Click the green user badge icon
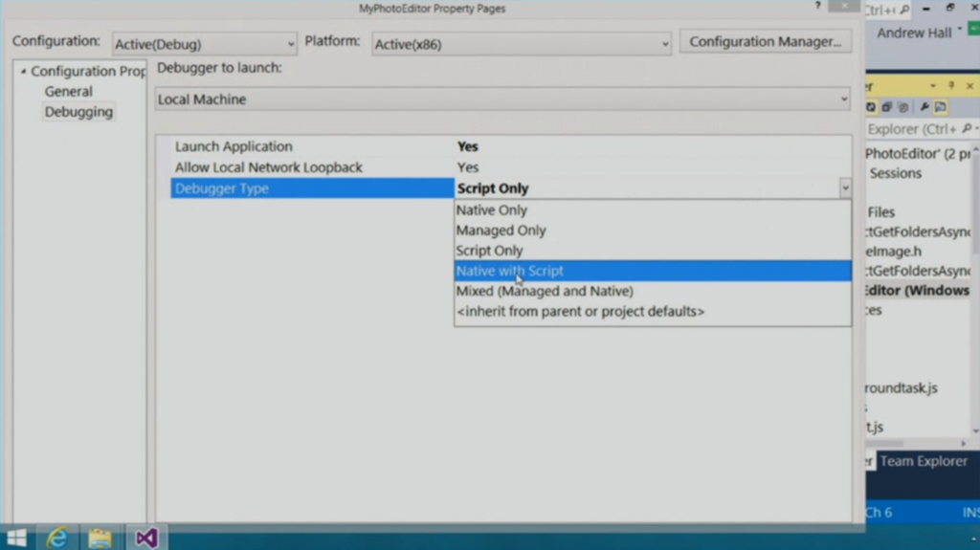Image resolution: width=980 pixels, height=550 pixels. [973, 30]
